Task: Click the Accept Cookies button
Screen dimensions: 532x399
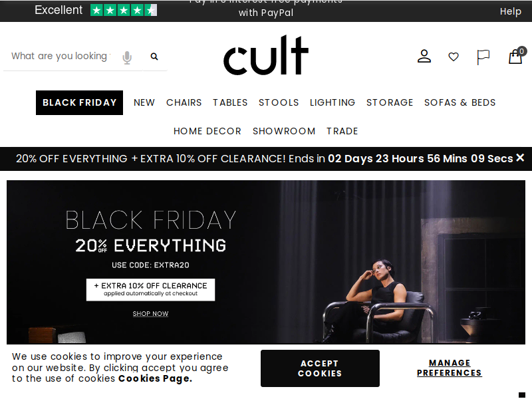Action: coord(320,368)
